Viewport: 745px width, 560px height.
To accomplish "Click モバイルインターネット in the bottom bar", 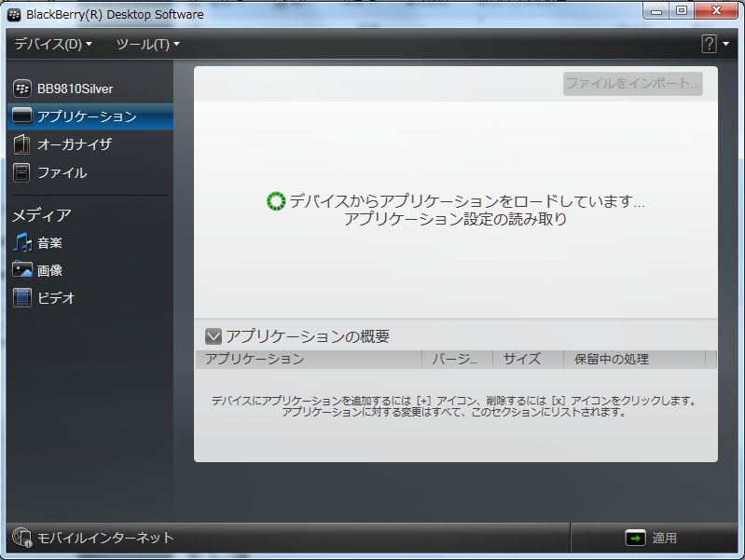I will click(93, 538).
